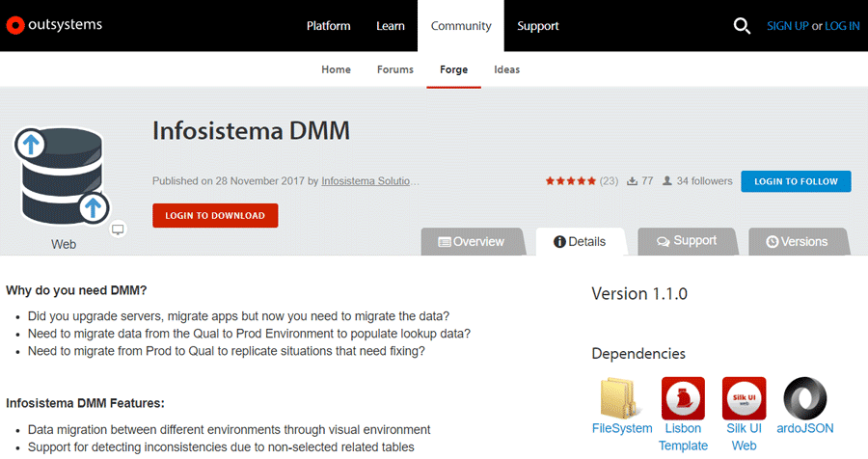Switch to the Details tab
The height and width of the screenshot is (459, 868).
click(581, 241)
